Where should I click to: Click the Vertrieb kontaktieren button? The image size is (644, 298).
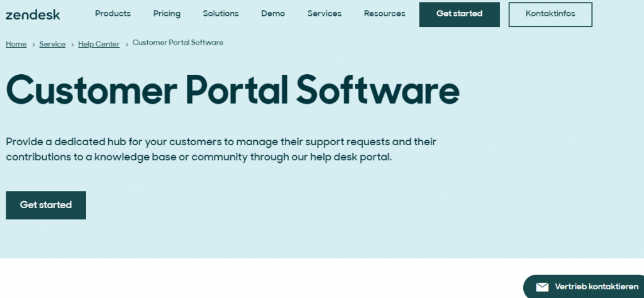pos(584,287)
